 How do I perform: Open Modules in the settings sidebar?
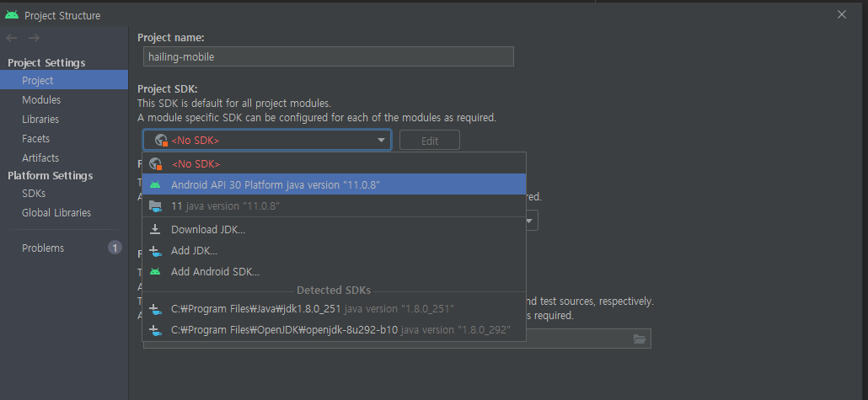pos(64,99)
